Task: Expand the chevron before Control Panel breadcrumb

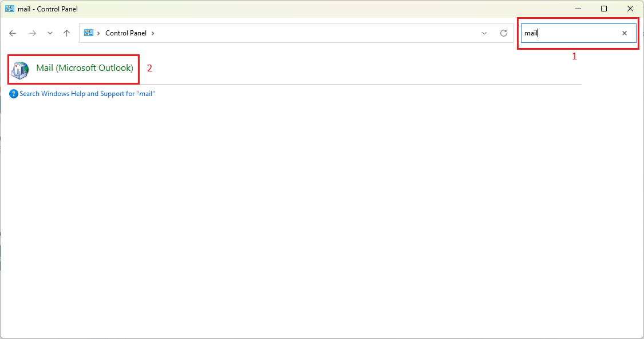Action: (x=98, y=33)
